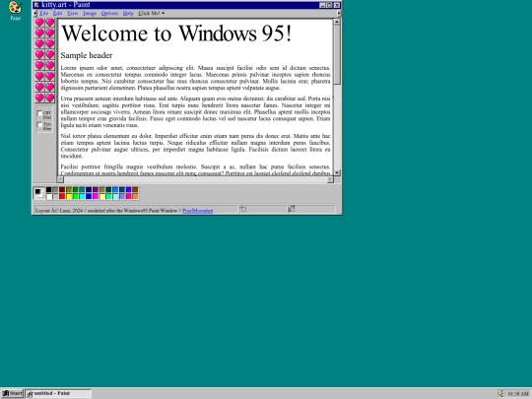Click the Start button on taskbar
Image resolution: width=532 pixels, height=399 pixels.
(12, 393)
